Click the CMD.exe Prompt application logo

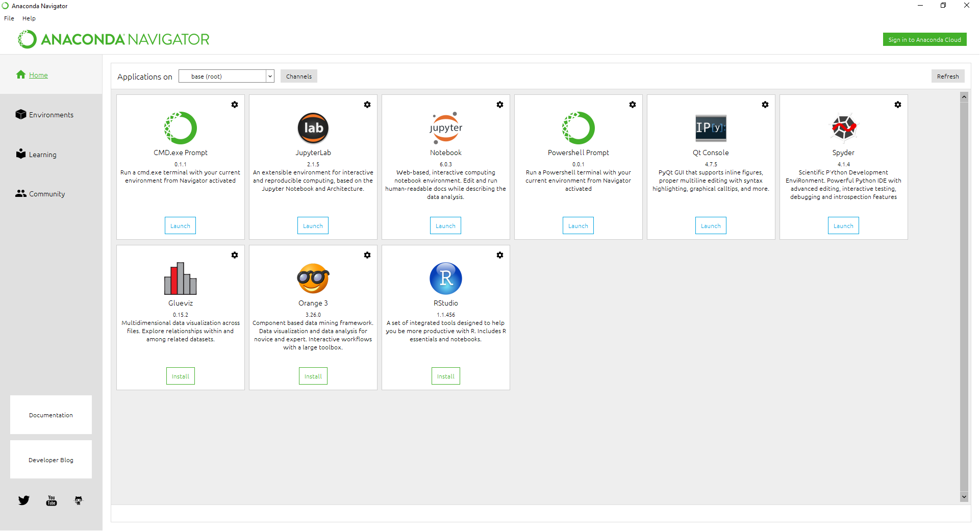181,128
